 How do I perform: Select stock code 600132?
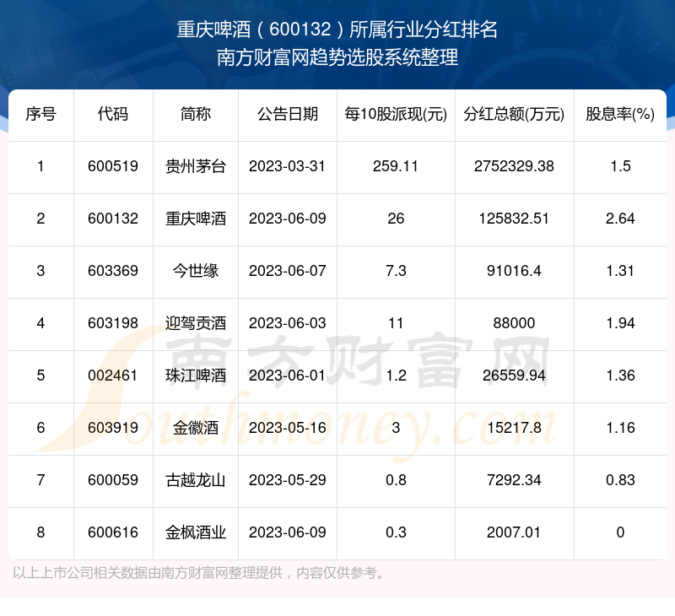(x=113, y=219)
